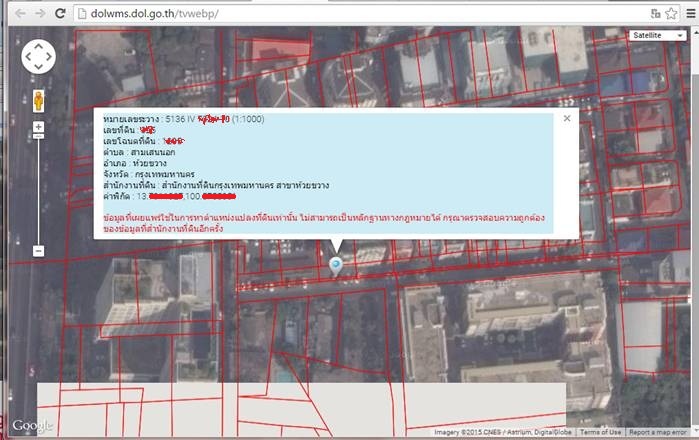Viewport: 699px width, 440px height.
Task: Click the red highlighted land parcel at top
Action: click(280, 53)
